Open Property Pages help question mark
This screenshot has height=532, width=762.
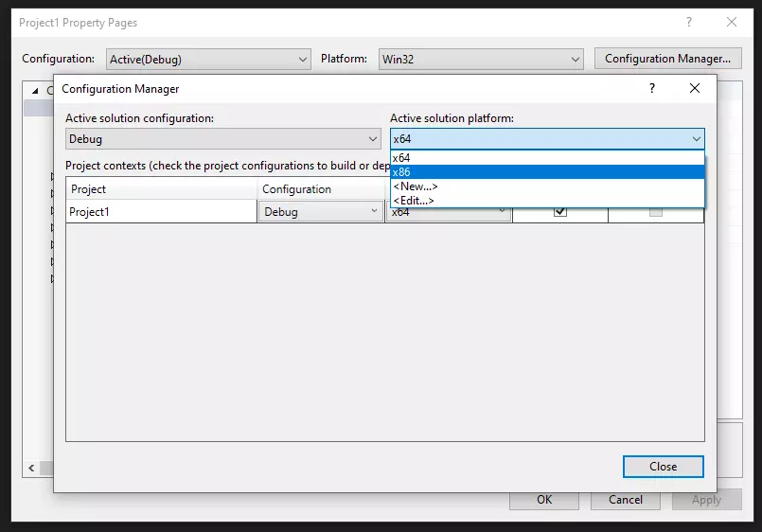pos(689,22)
